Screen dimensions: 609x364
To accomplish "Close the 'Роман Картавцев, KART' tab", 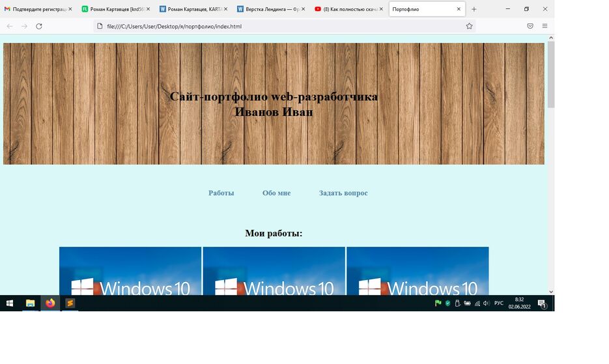I will click(x=225, y=9).
